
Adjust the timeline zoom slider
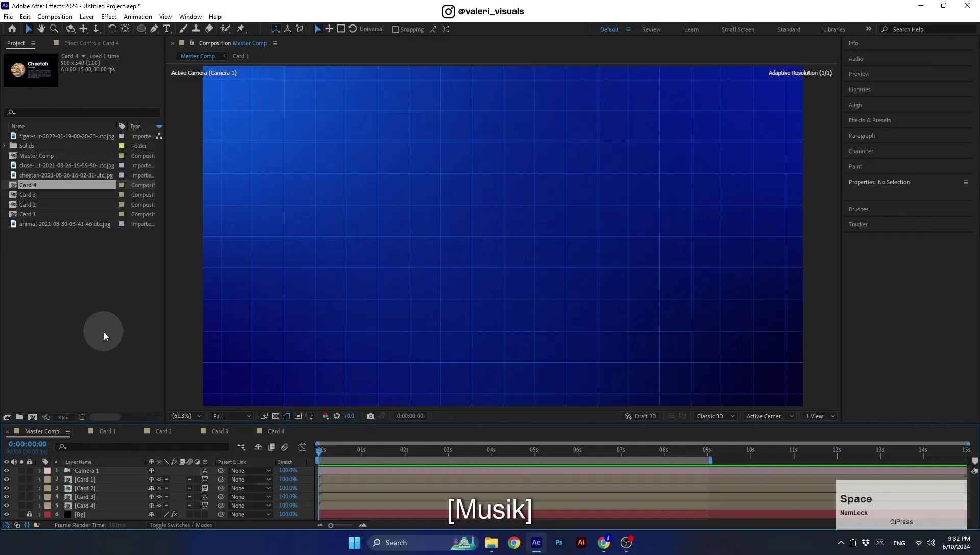click(x=331, y=525)
